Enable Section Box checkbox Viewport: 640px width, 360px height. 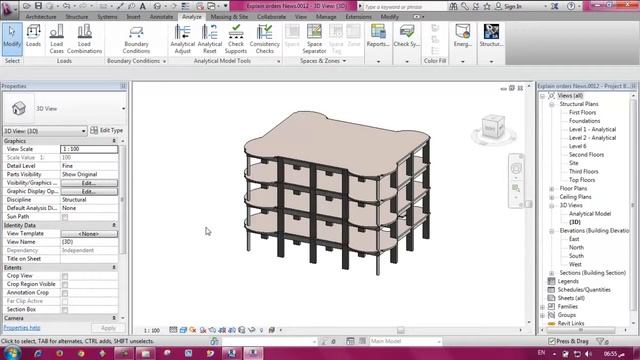tap(65, 310)
